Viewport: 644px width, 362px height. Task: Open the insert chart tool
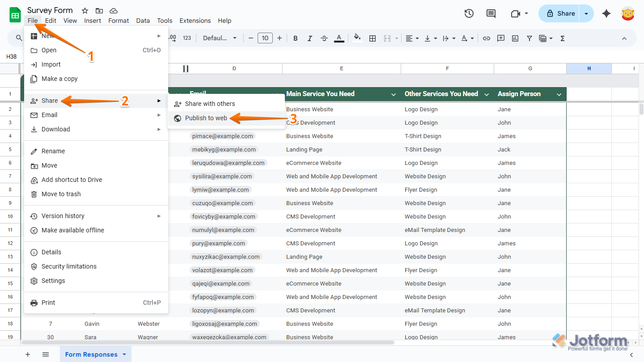[x=515, y=38]
